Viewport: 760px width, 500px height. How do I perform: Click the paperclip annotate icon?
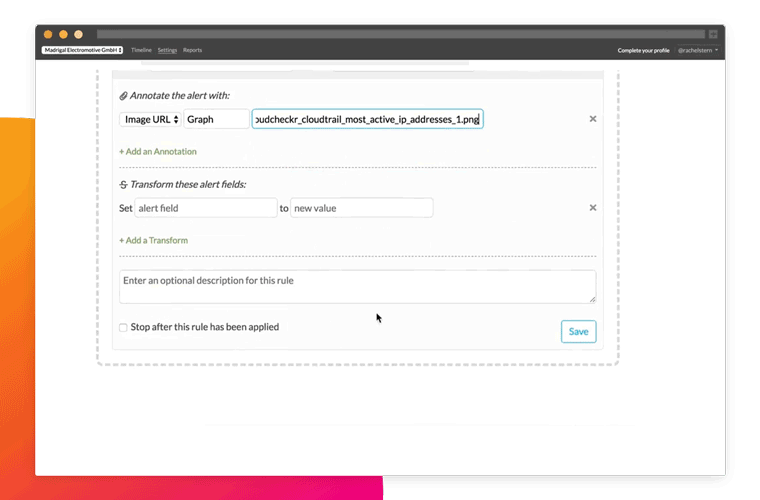[x=123, y=96]
